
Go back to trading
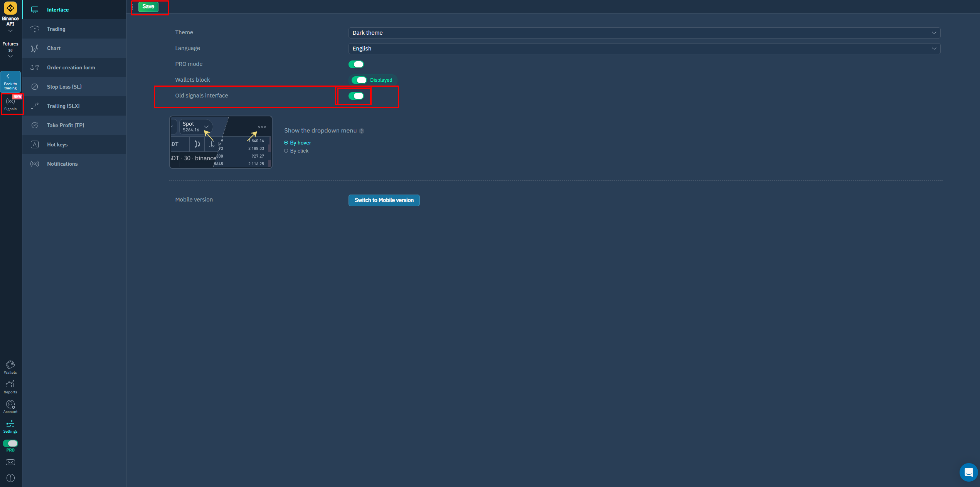[10, 81]
